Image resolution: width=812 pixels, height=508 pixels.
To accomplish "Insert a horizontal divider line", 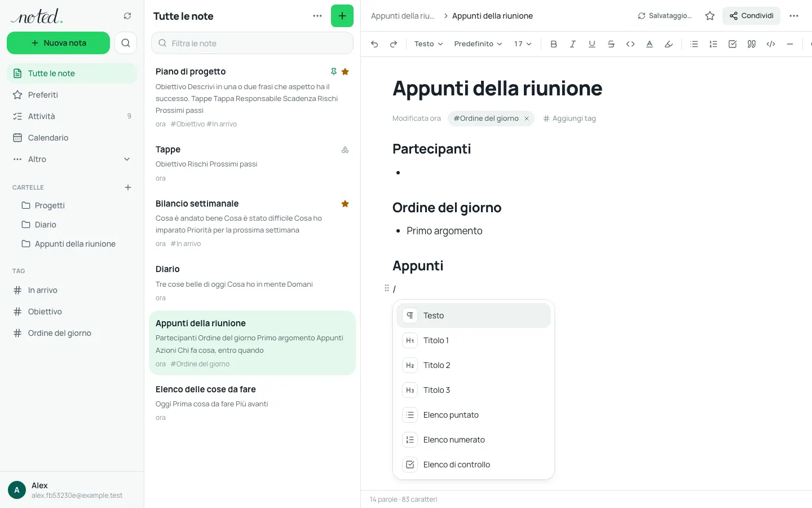I will tap(790, 44).
